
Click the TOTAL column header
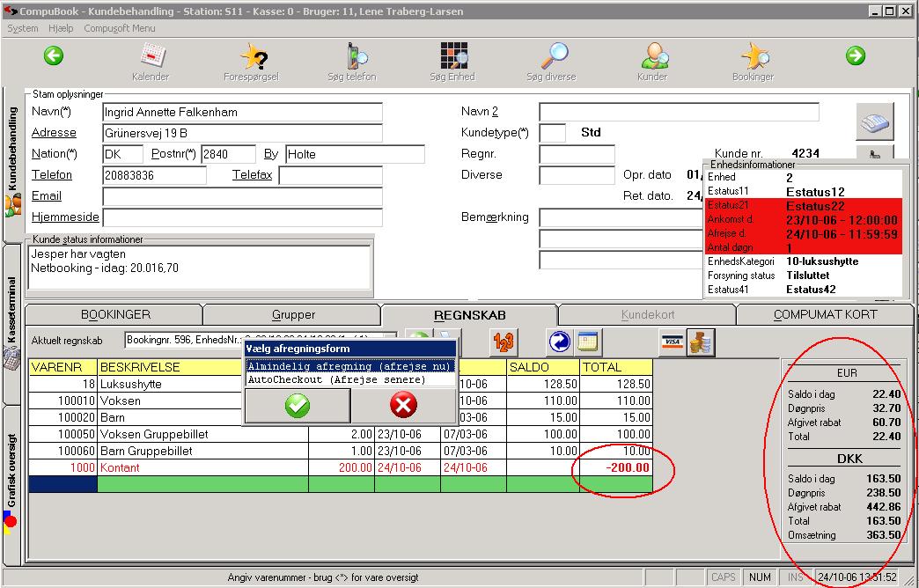(616, 368)
